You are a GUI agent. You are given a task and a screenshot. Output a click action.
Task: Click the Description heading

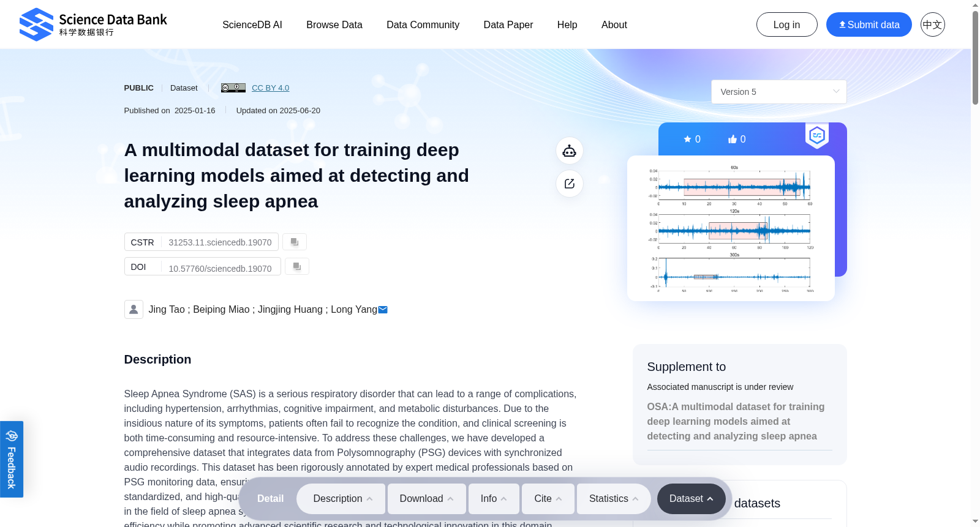tap(157, 359)
